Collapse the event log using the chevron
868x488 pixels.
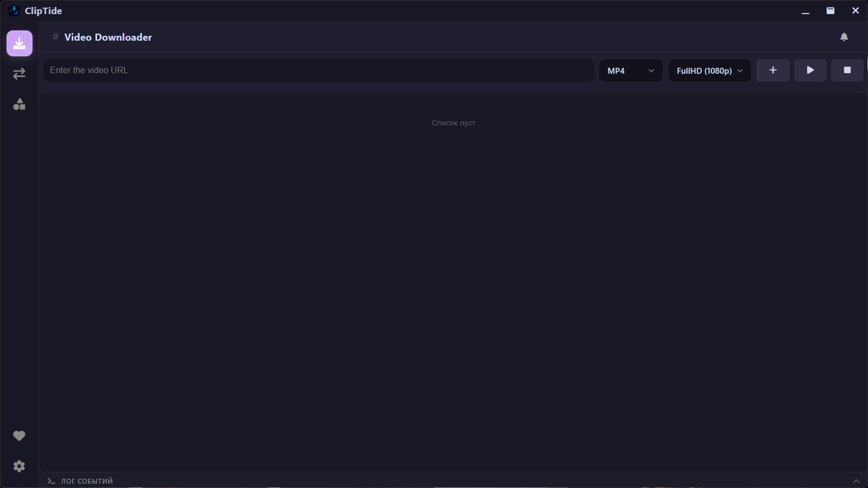click(x=856, y=480)
